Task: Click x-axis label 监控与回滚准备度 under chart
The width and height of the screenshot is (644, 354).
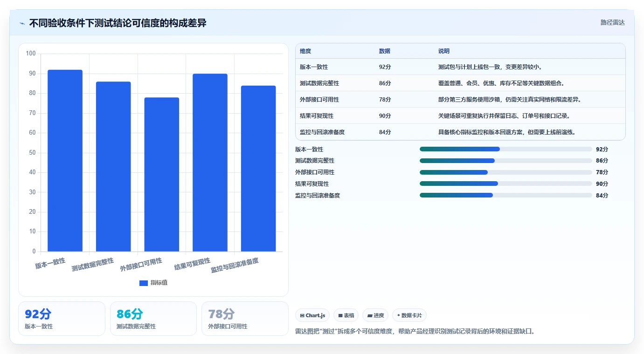Action: (235, 265)
